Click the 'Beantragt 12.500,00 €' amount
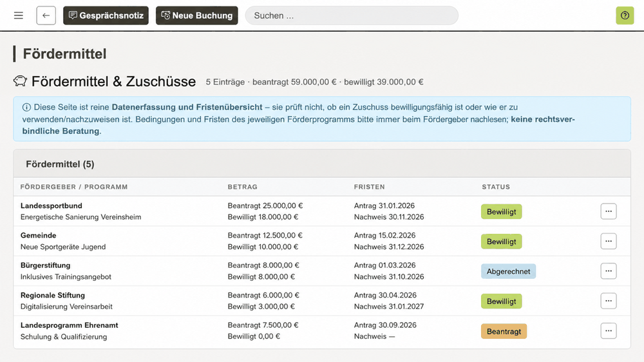644x362 pixels. point(265,236)
